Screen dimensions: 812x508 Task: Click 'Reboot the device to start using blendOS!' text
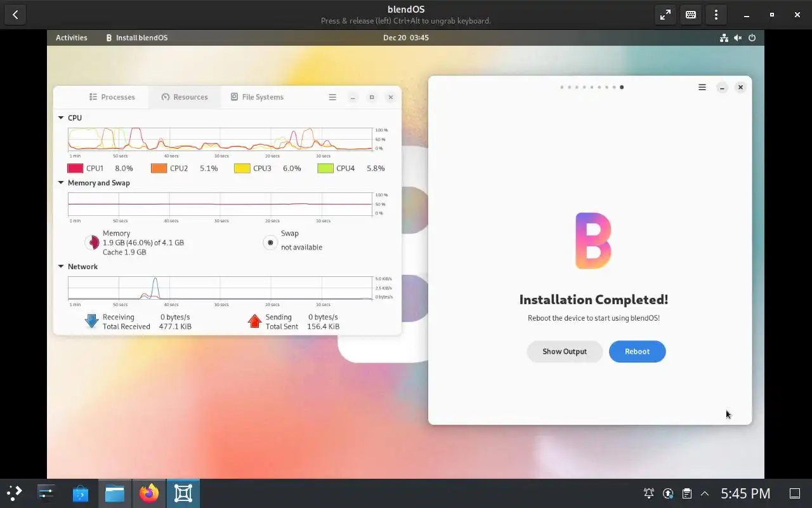pyautogui.click(x=594, y=318)
